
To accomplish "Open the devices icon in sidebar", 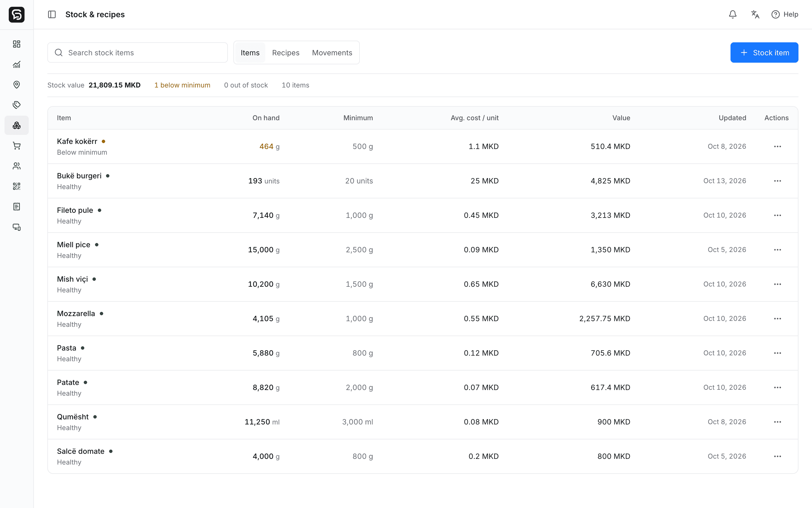I will point(16,227).
